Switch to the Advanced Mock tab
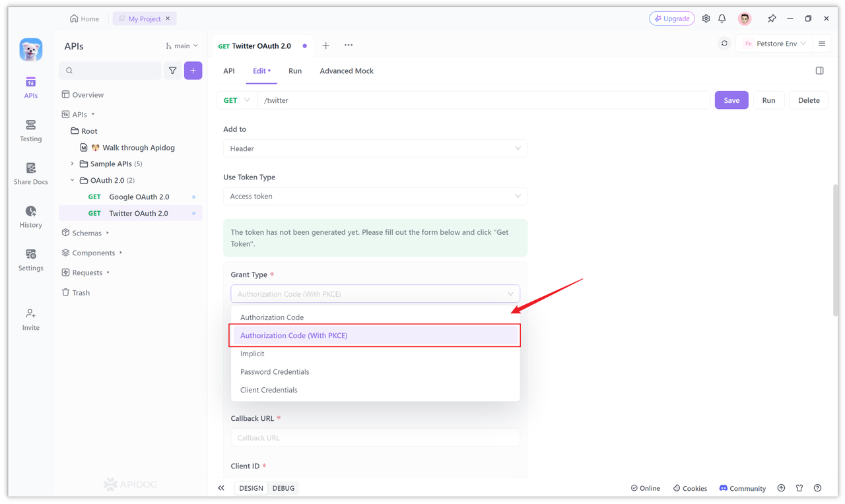 tap(347, 71)
